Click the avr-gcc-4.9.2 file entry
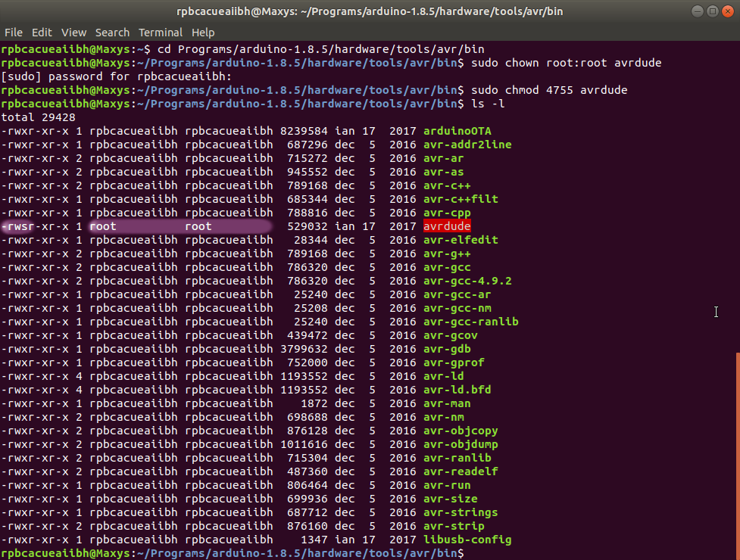 tap(467, 281)
